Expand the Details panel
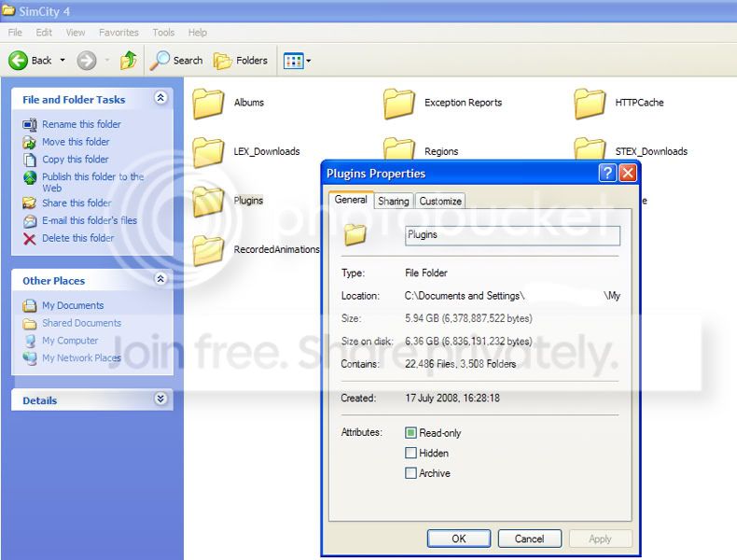Image resolution: width=737 pixels, height=560 pixels. [160, 399]
